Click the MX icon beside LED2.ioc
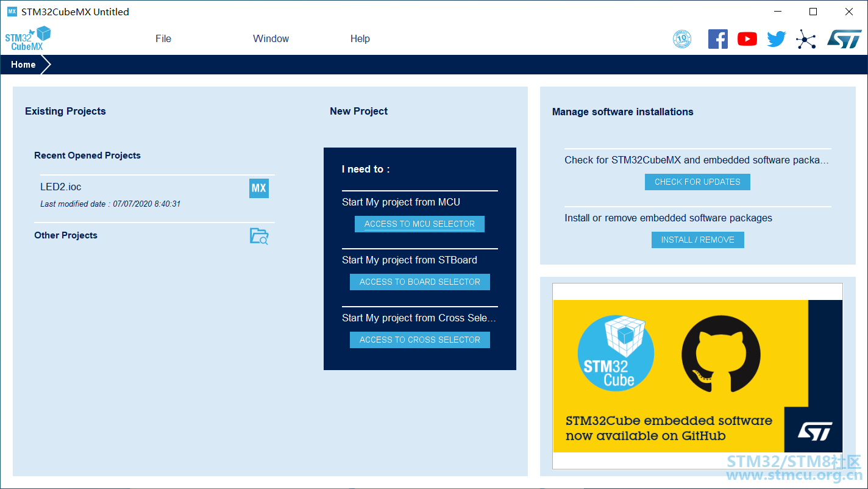Screen dimensions: 868x489 pos(259,188)
